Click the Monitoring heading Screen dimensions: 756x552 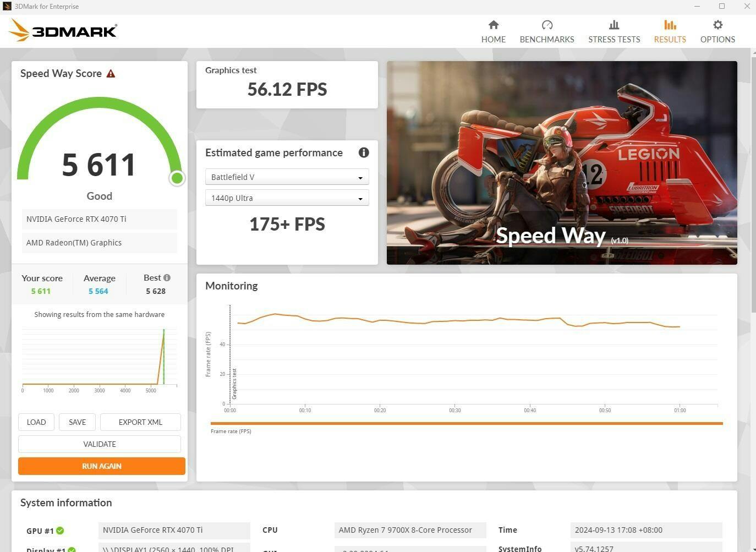pos(232,286)
